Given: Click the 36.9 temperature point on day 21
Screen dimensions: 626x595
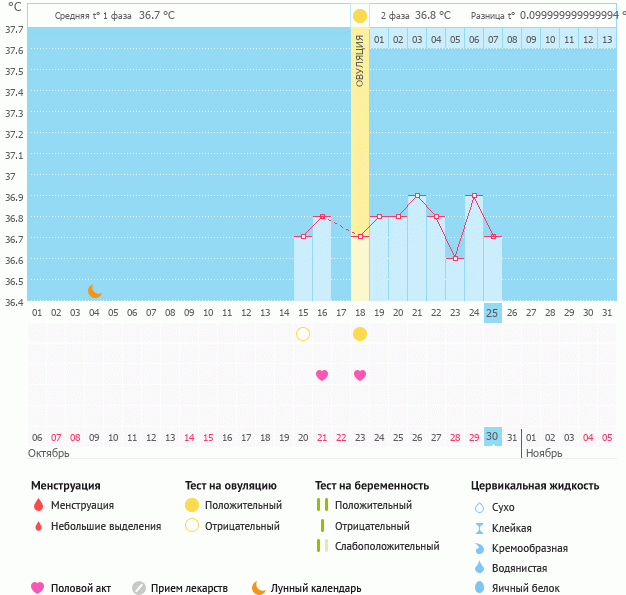Looking at the screenshot, I should pyautogui.click(x=417, y=196).
